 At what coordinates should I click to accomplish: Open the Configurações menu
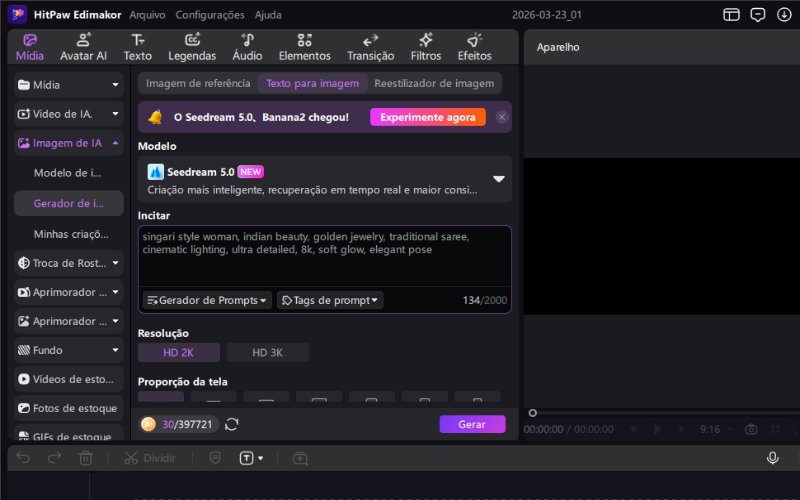pyautogui.click(x=210, y=15)
